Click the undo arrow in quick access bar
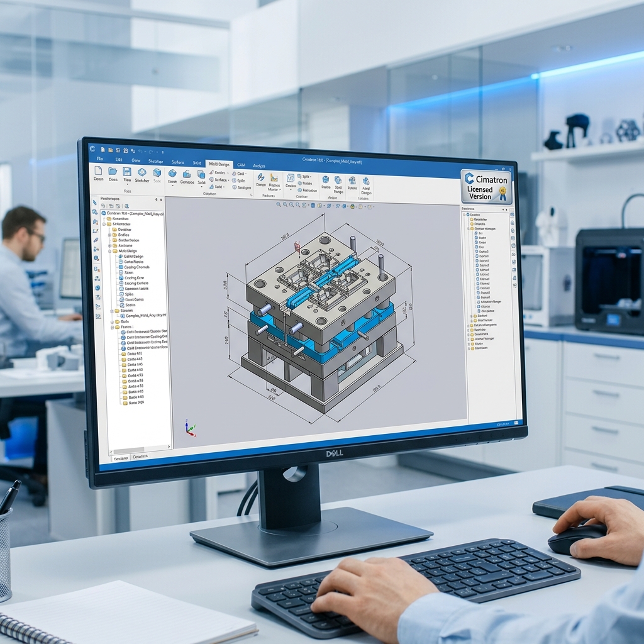644x644 pixels. pos(140,151)
